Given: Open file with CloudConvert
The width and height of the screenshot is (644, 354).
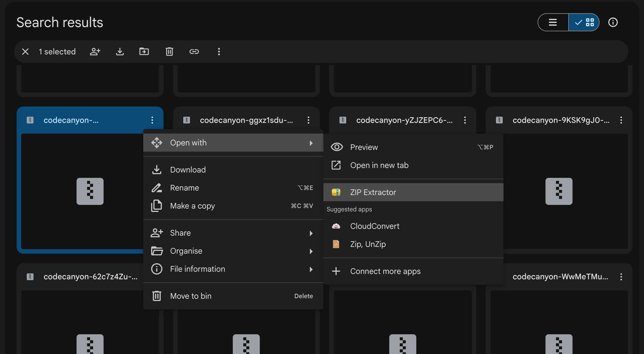Looking at the screenshot, I should pos(413,226).
